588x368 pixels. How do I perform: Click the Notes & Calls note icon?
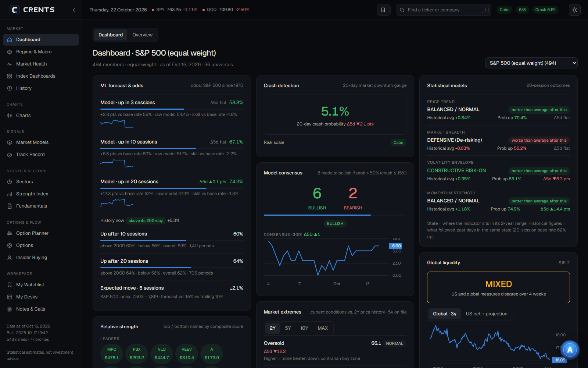click(10, 309)
